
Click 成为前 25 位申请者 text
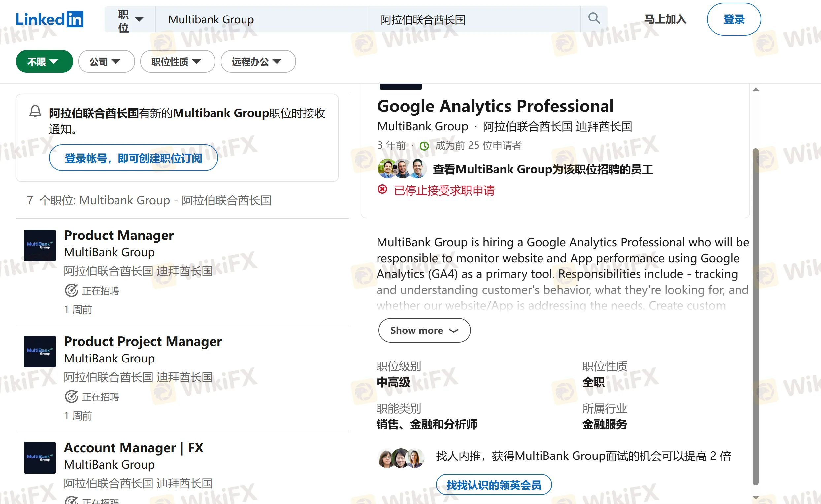(478, 145)
